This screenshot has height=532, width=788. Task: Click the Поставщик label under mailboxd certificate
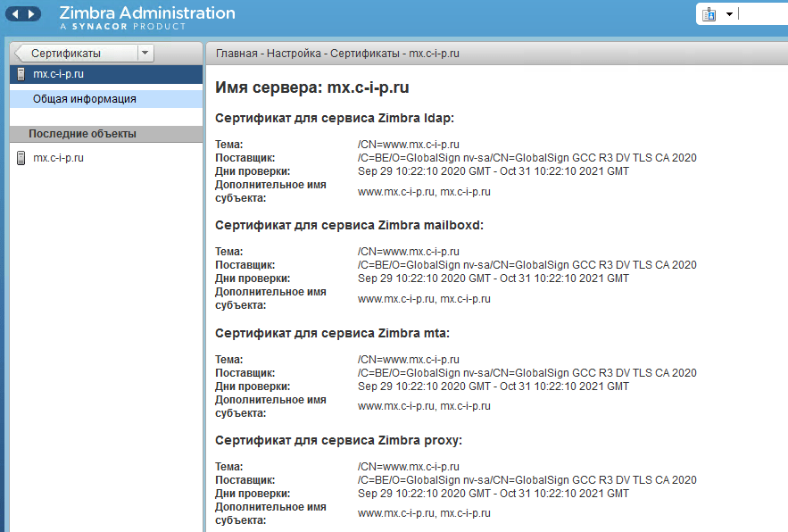click(245, 265)
